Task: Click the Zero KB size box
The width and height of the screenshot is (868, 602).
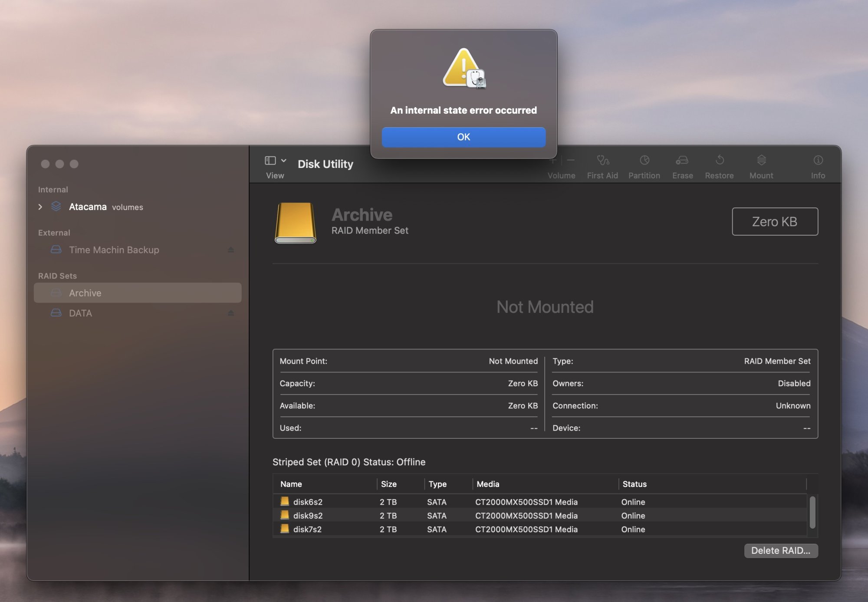Action: click(775, 222)
